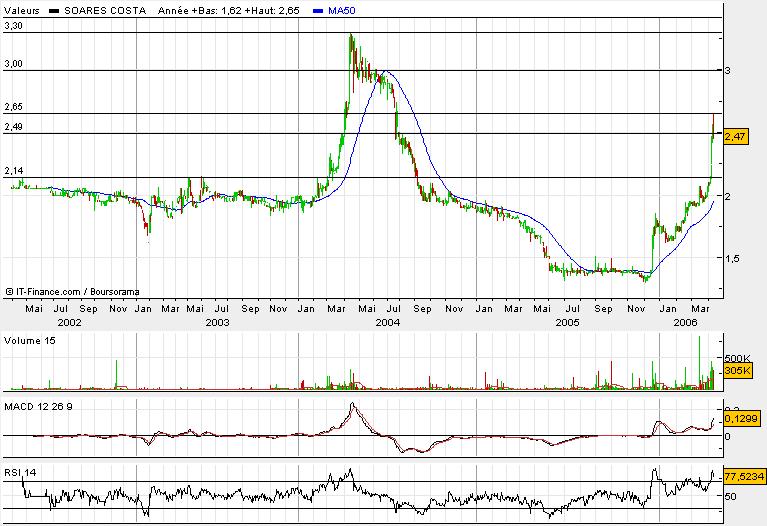This screenshot has height=526, width=767.
Task: Click the 2,49 price level label
Action: (x=13, y=127)
